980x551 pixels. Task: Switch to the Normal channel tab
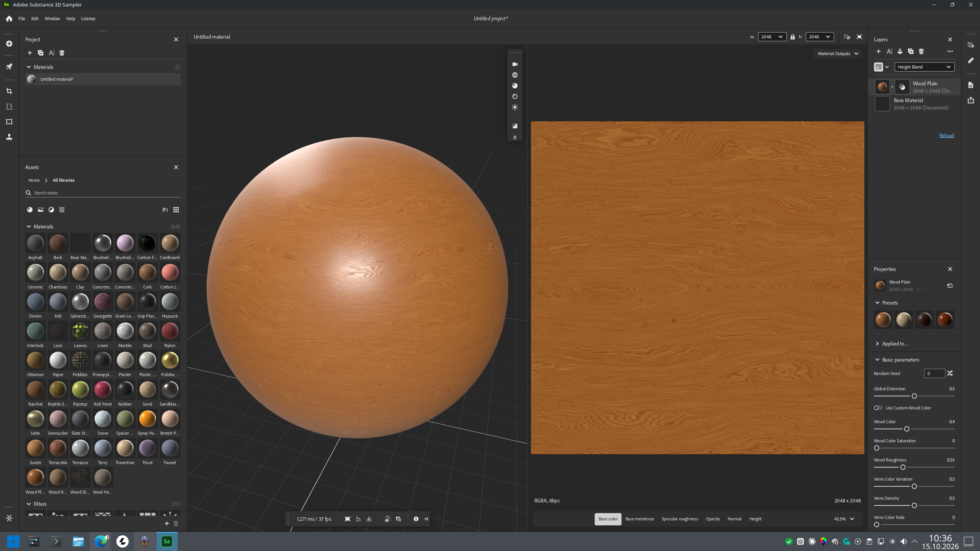point(734,519)
